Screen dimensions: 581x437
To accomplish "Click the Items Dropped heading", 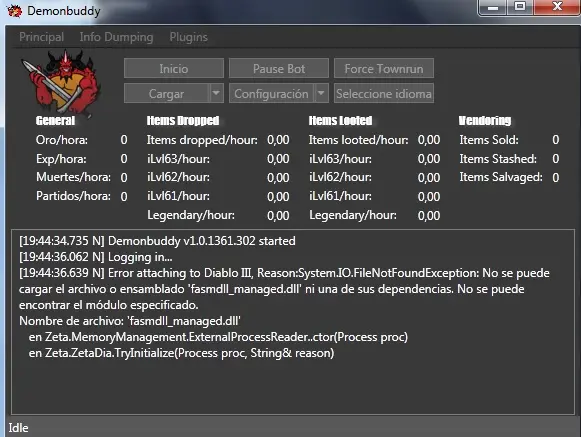I will click(183, 120).
